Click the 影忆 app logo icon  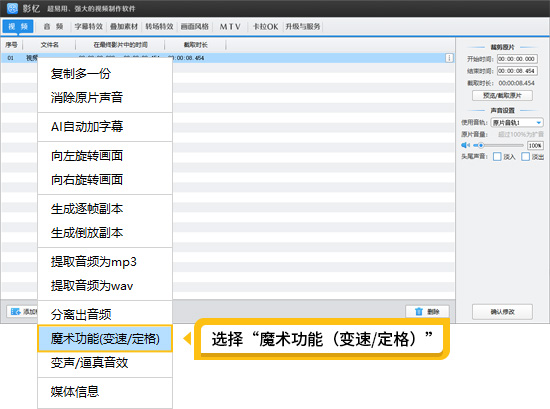[12, 8]
